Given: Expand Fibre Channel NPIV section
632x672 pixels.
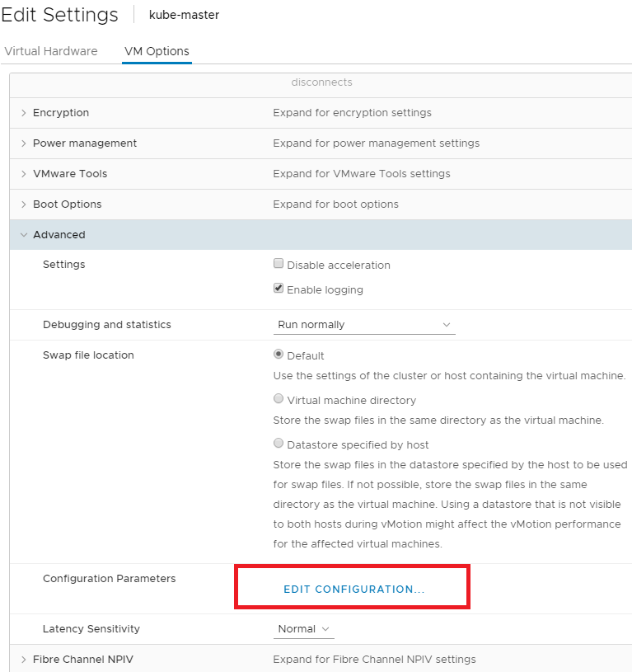Looking at the screenshot, I should pyautogui.click(x=24, y=659).
